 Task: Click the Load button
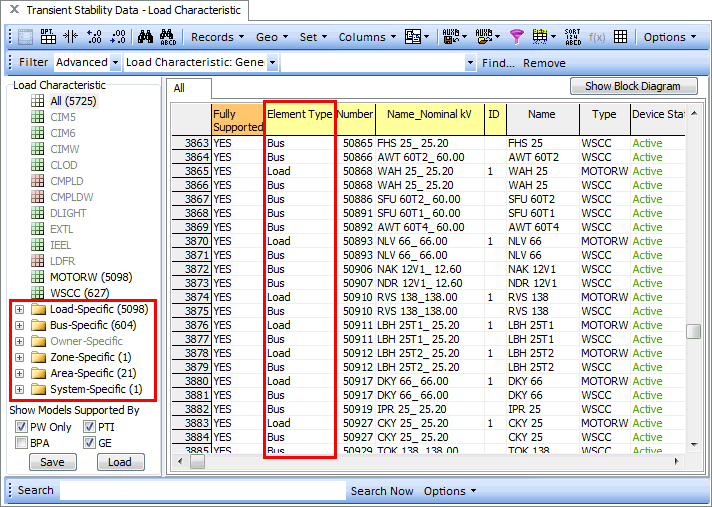tap(120, 462)
